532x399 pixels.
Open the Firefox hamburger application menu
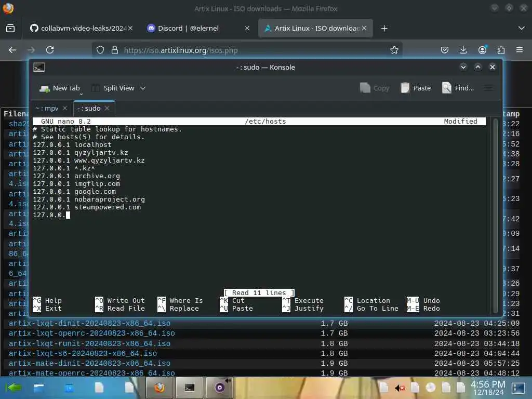coord(520,50)
